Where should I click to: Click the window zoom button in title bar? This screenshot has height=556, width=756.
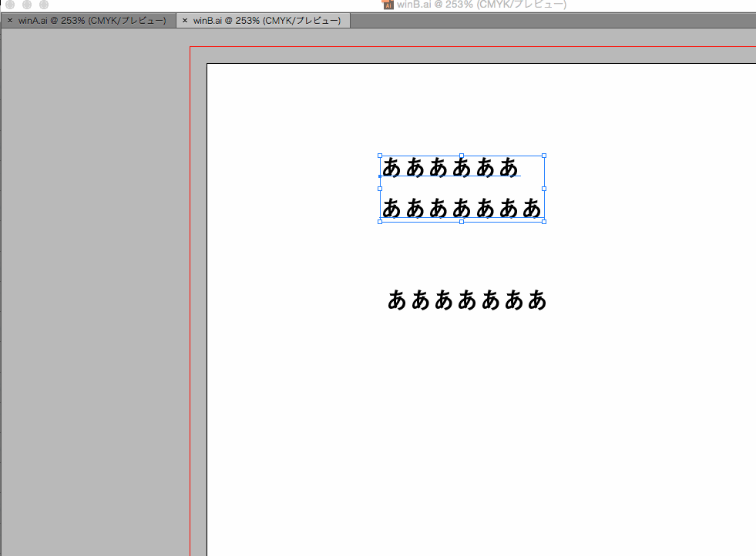click(44, 5)
